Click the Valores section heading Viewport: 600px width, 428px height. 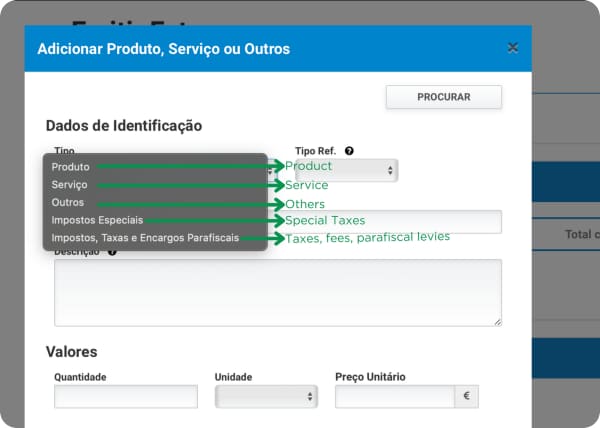[x=72, y=352]
